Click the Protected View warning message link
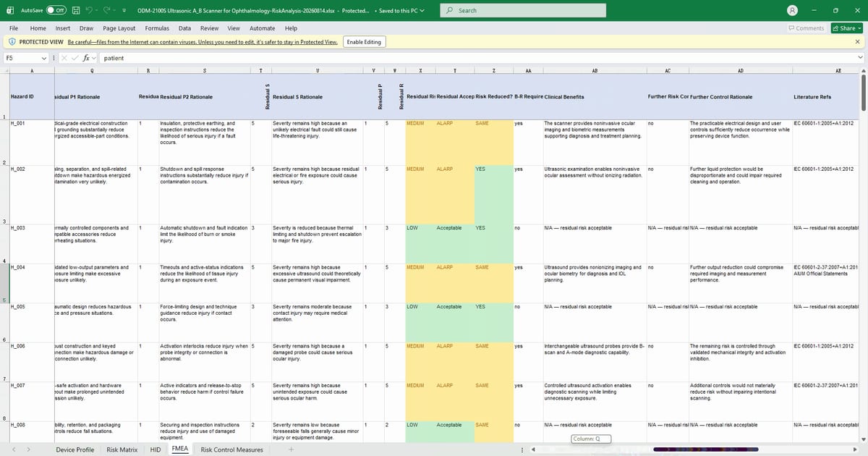The image size is (868, 456). (x=203, y=42)
